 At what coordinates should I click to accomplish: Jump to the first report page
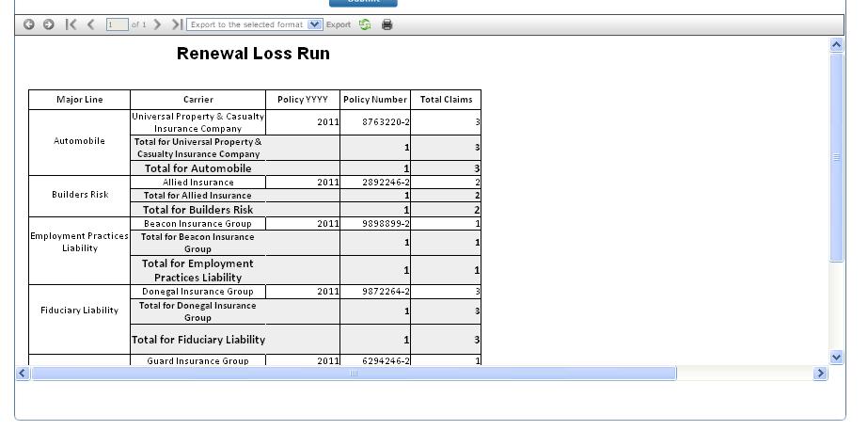tap(71, 24)
